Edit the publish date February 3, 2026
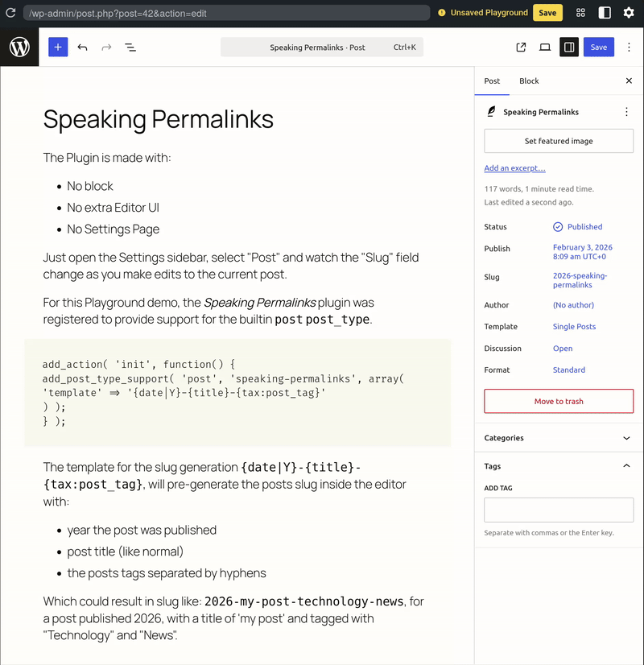 (583, 252)
